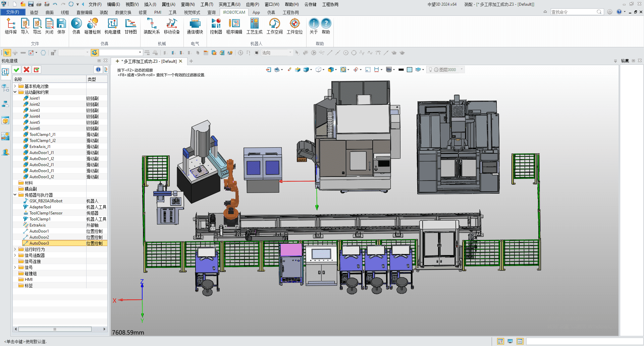Switch to the IROBOTCAM ribbon tab

coord(234,12)
